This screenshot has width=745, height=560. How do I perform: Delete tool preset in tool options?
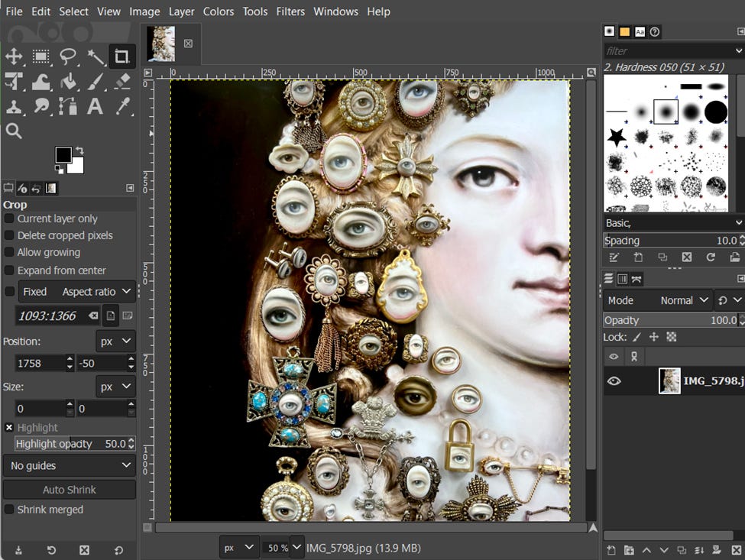84,550
